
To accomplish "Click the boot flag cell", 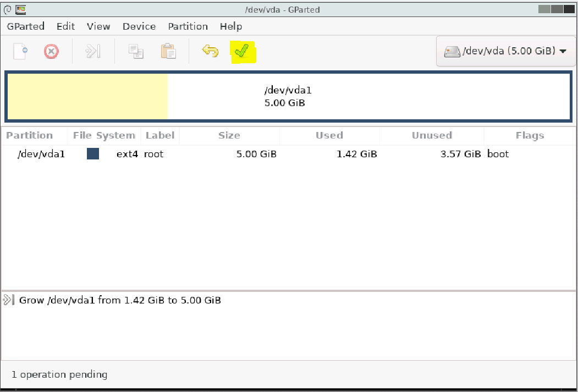I will 498,154.
